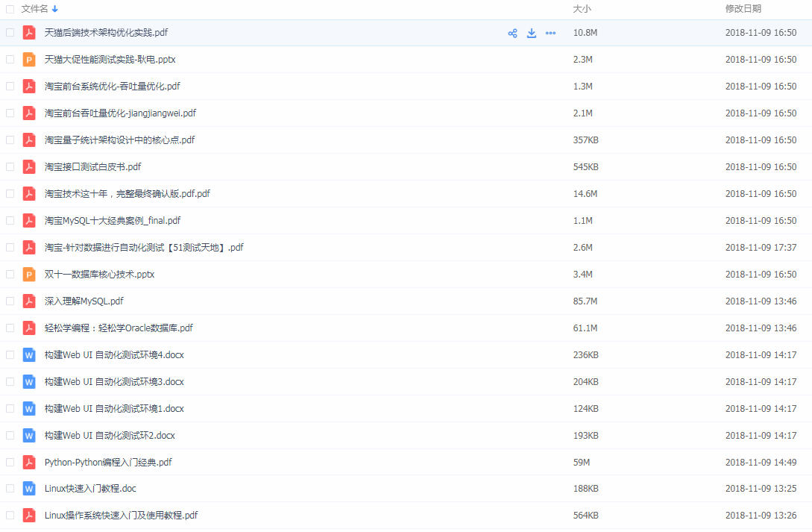Click Word icon of Linux快速入门教程.doc

point(29,489)
